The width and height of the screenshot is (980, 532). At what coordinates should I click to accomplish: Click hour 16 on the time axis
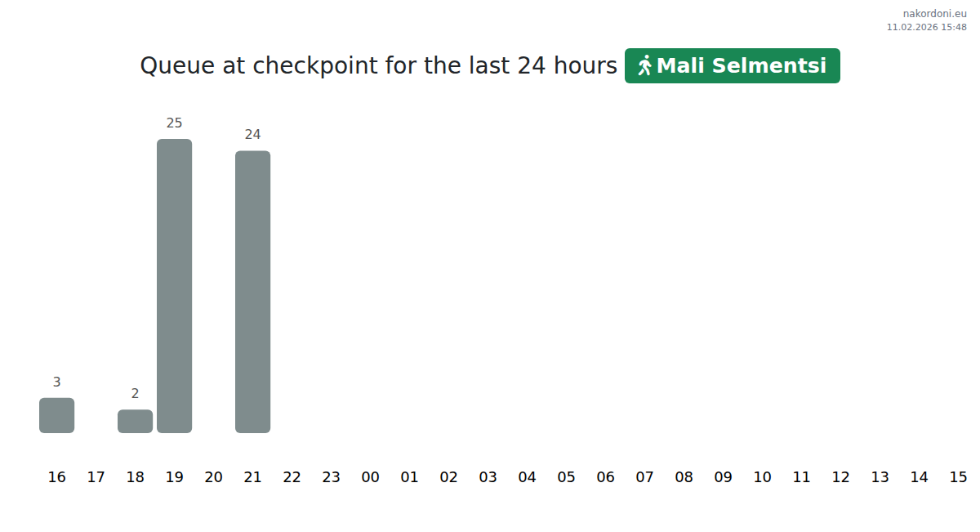coord(56,477)
